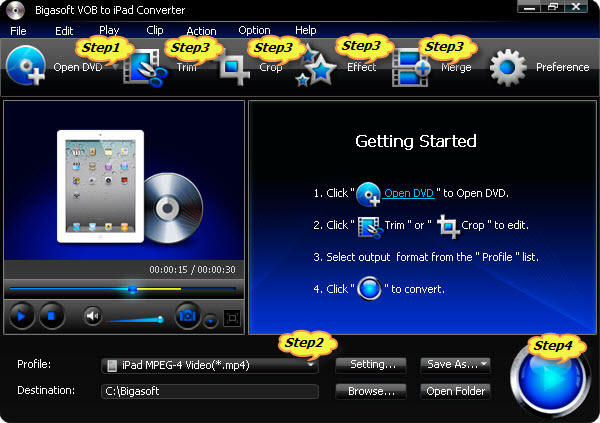The width and height of the screenshot is (600, 423).
Task: Click the Setting... button
Action: (x=371, y=365)
